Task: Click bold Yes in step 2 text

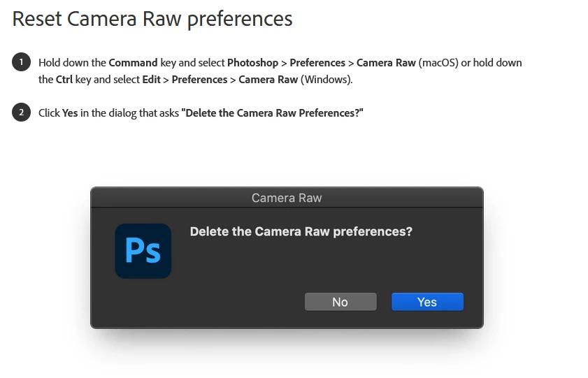Action: (70, 113)
